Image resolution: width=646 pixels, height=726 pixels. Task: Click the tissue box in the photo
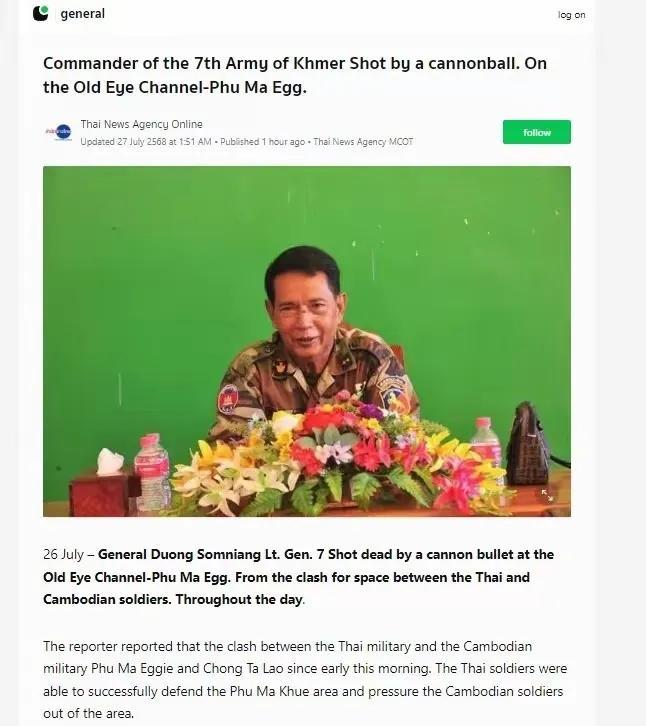(x=111, y=480)
